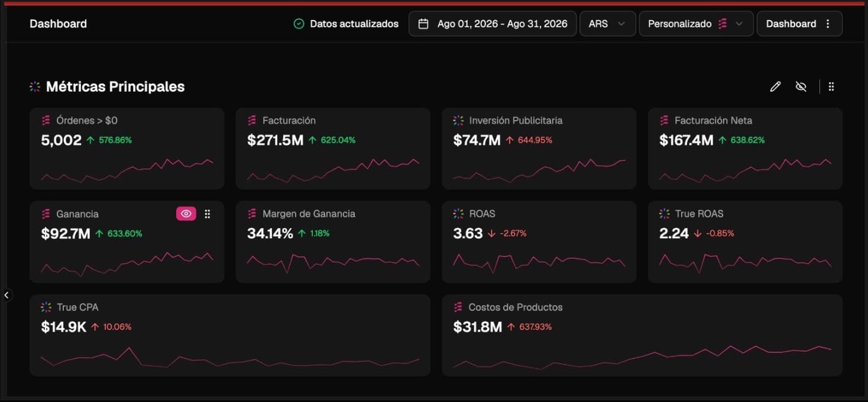Click the ROAS value 3.63
Viewport: 868px width, 402px height.
pyautogui.click(x=468, y=234)
